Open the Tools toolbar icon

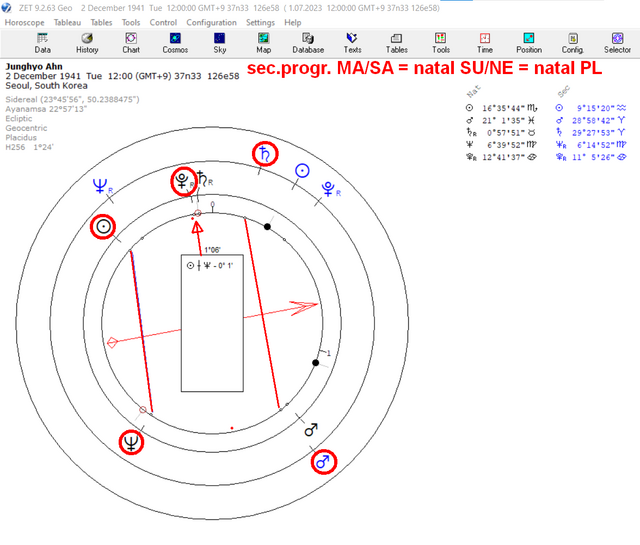point(441,43)
